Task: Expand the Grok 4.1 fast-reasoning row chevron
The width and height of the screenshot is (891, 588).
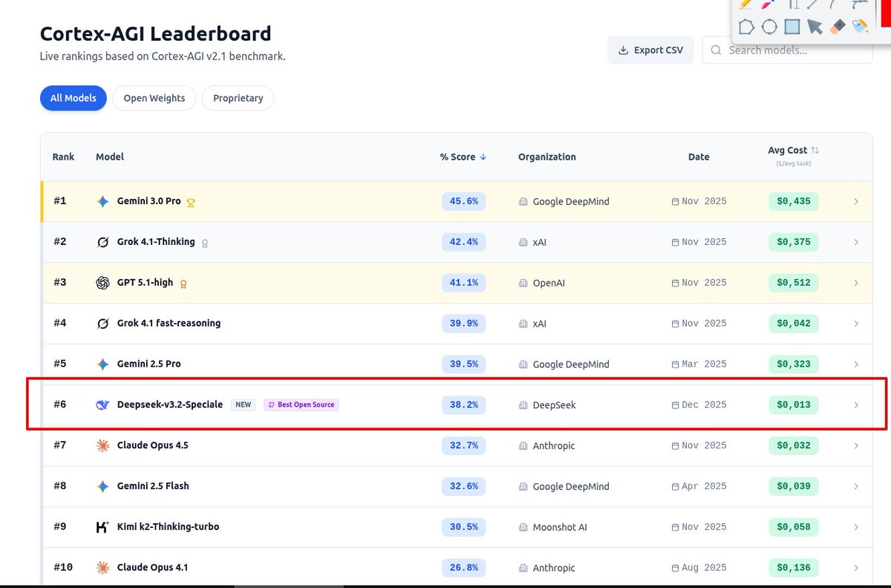Action: pos(856,324)
